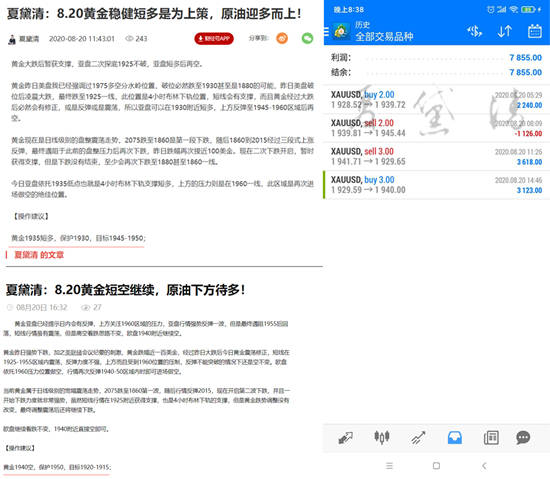Click the 操作建议 heading in first article

31,216
